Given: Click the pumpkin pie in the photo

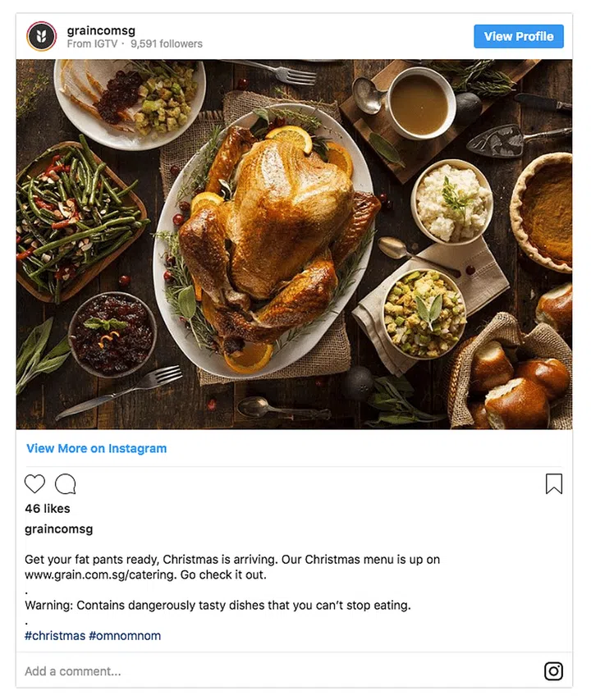Looking at the screenshot, I should [546, 209].
